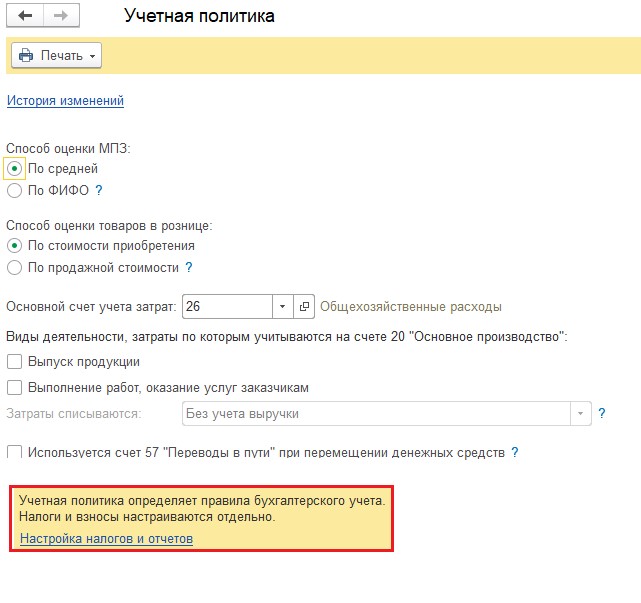Viewport: 641px width, 603px height.
Task: Click help icon for счет 57 option
Action: click(x=515, y=453)
